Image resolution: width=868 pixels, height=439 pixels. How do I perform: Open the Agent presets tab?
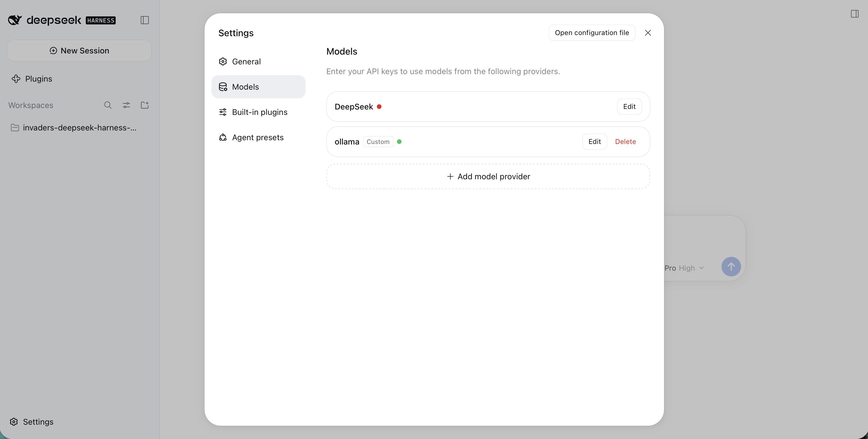coord(259,137)
